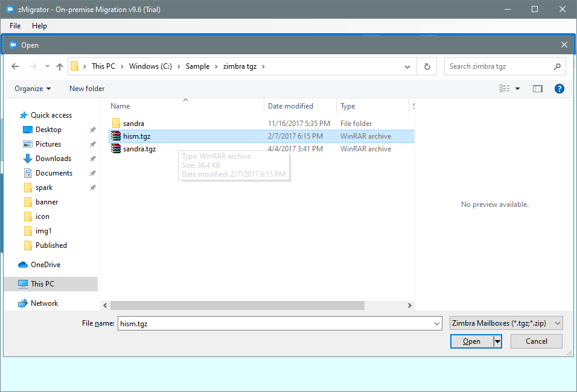
Task: Open Organize dropdown menu
Action: tap(33, 89)
